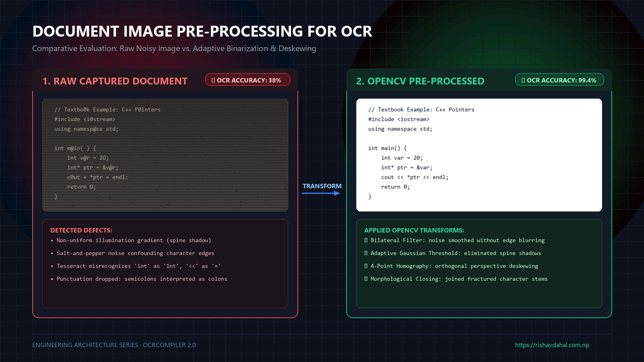644x362 pixels.
Task: Click 'int* ptr = &v@r;' in noisy image
Action: pyautogui.click(x=93, y=167)
